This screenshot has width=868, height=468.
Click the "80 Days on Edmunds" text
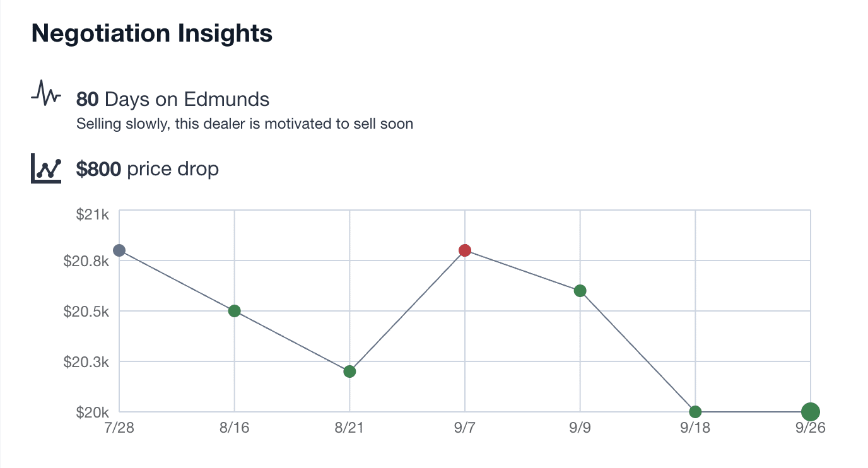click(173, 99)
